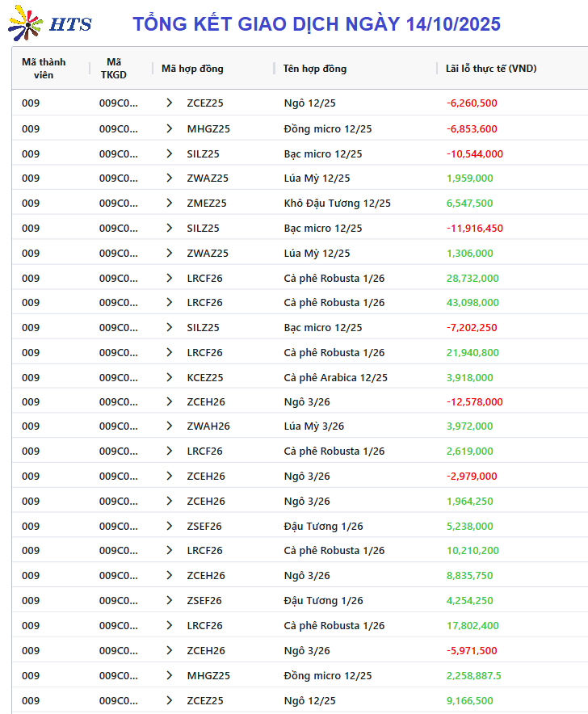Click the Tên hợp đồng column header
Viewport: 588px width, 714px height.
click(x=314, y=69)
